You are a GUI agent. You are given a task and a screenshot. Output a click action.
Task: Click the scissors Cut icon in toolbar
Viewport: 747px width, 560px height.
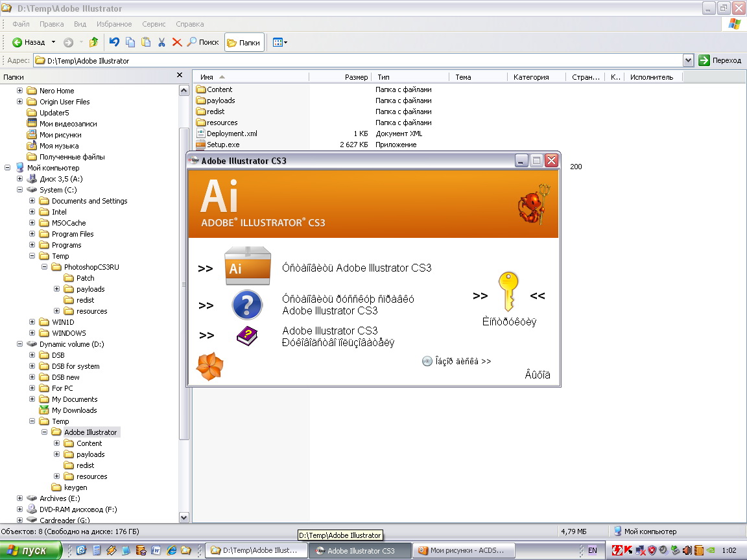click(161, 42)
